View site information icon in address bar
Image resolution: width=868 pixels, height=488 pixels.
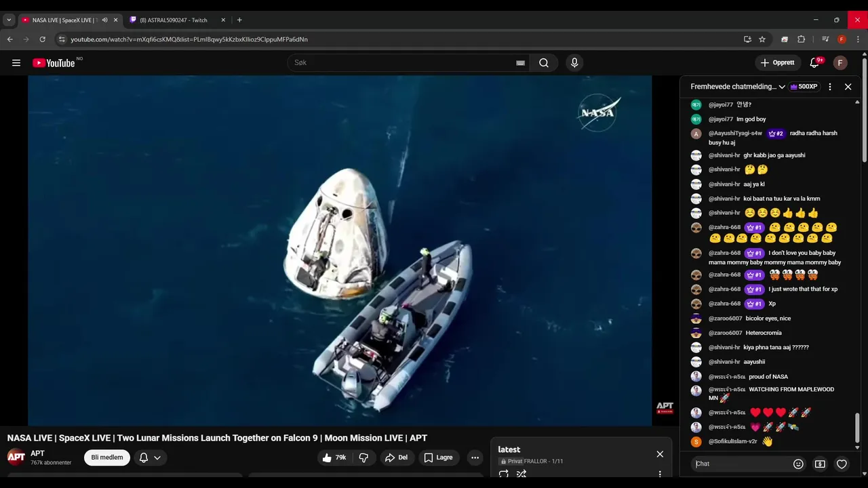pos(62,39)
